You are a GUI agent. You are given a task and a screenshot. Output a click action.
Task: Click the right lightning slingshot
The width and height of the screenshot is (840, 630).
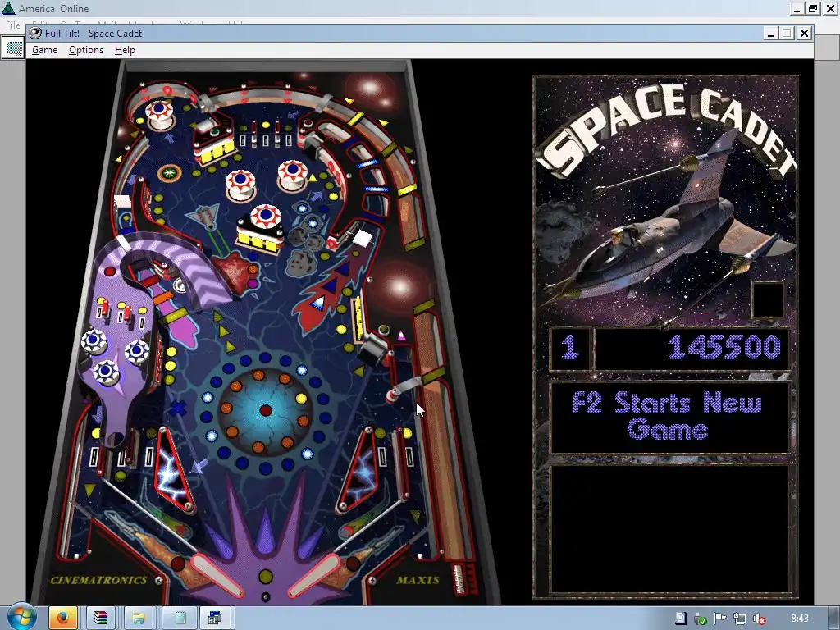tap(358, 470)
